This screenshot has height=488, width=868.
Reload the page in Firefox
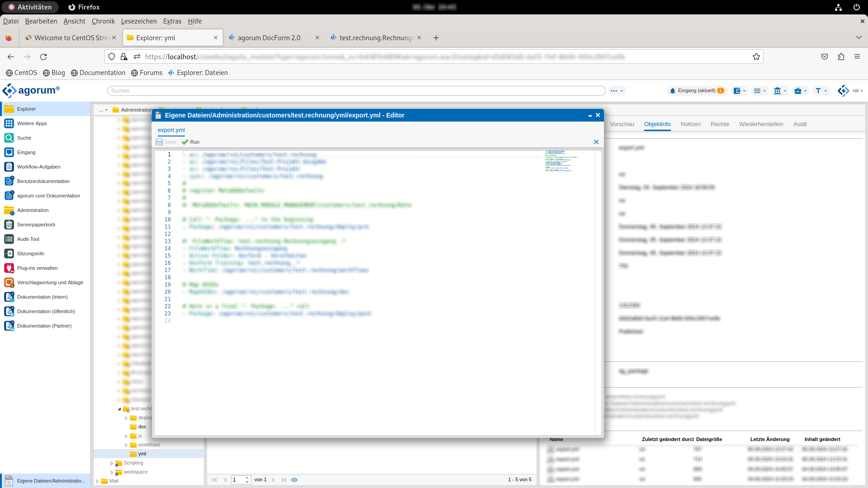point(43,57)
